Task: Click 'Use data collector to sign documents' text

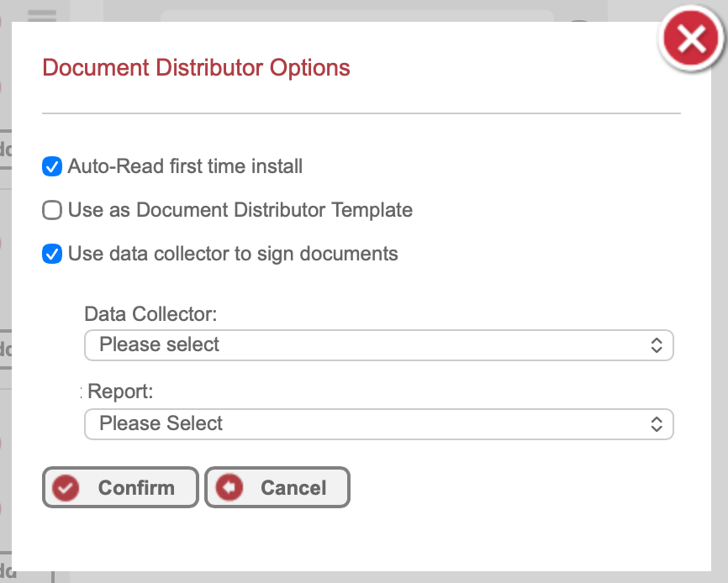Action: (233, 254)
